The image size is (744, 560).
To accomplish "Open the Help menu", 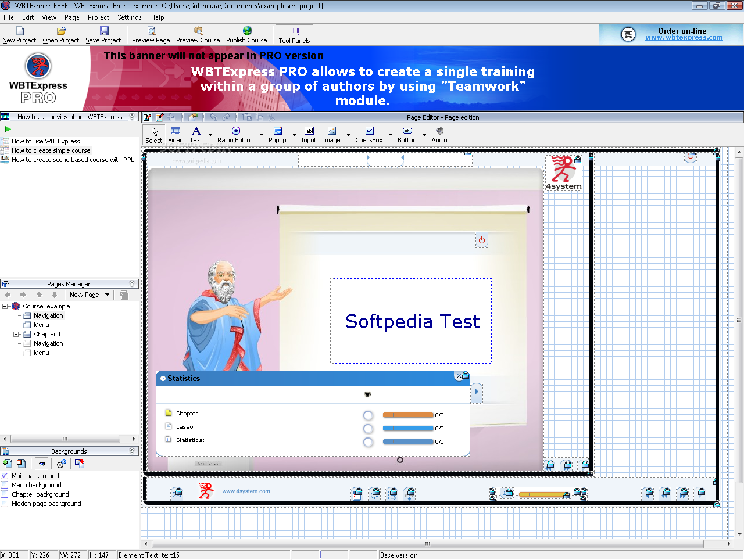I will [x=157, y=17].
